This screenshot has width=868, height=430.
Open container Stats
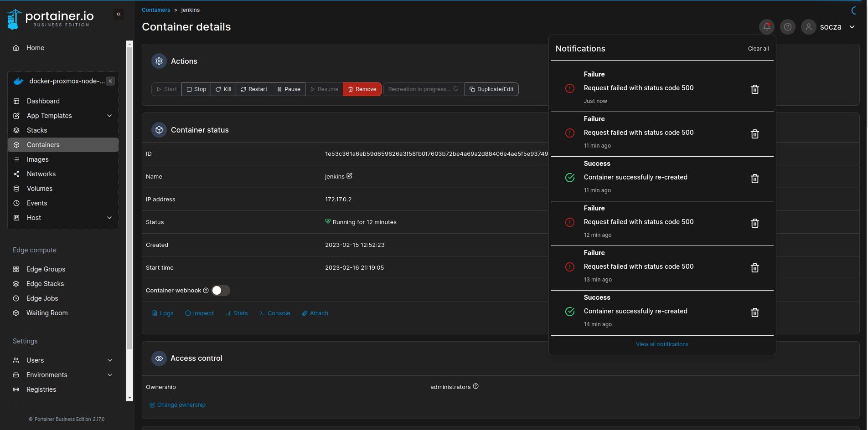[237, 313]
